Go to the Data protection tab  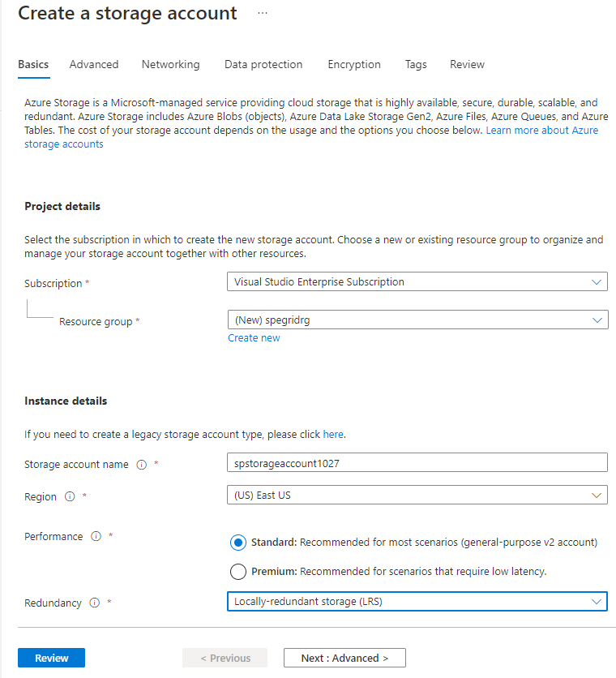pos(263,65)
